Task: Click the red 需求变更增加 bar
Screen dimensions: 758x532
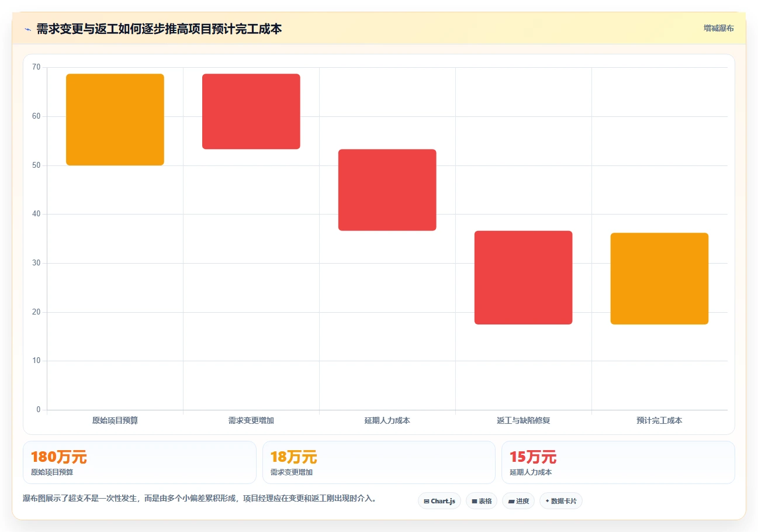Action: [x=251, y=112]
